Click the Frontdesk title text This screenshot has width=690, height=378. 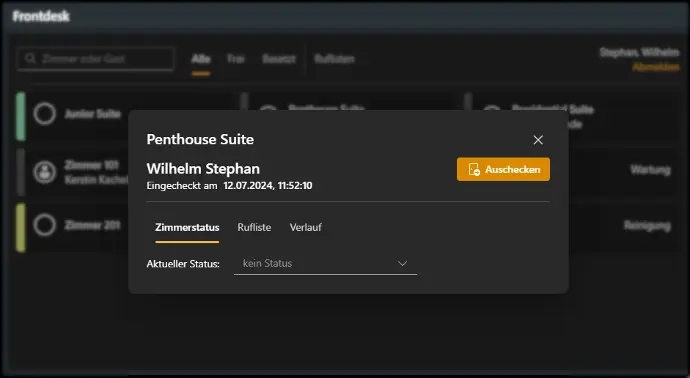(x=41, y=16)
